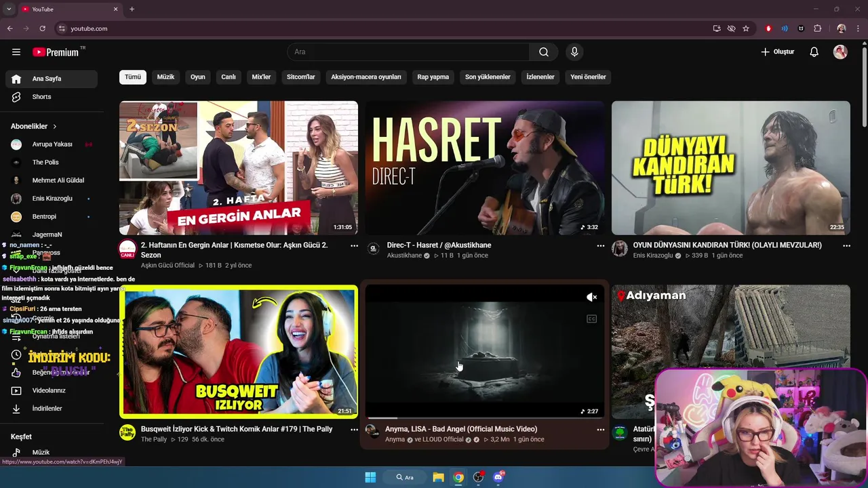
Task: Open options for Bad Angel video
Action: tap(600, 430)
